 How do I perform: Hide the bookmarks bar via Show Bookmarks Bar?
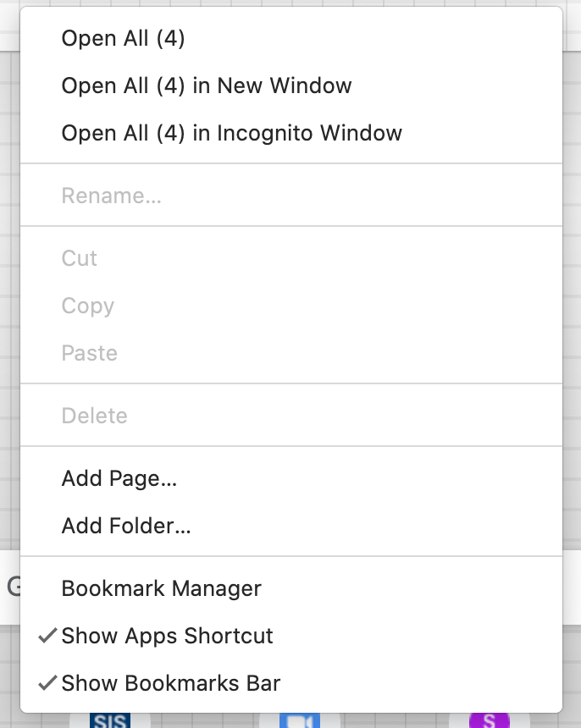(171, 683)
